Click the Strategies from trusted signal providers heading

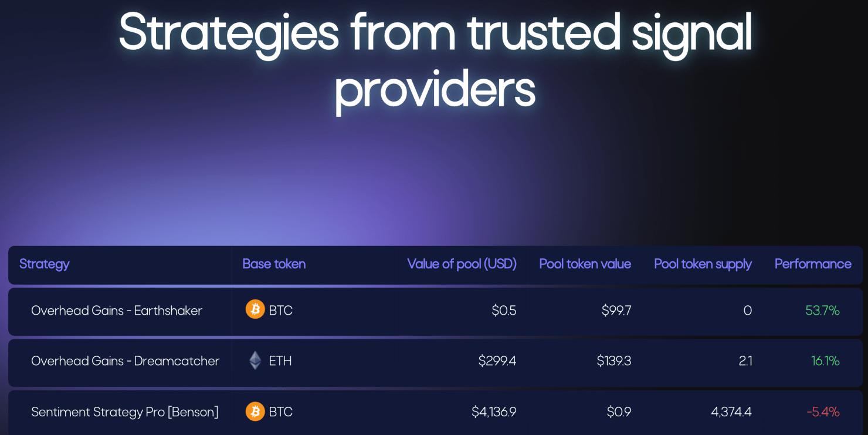click(x=435, y=59)
